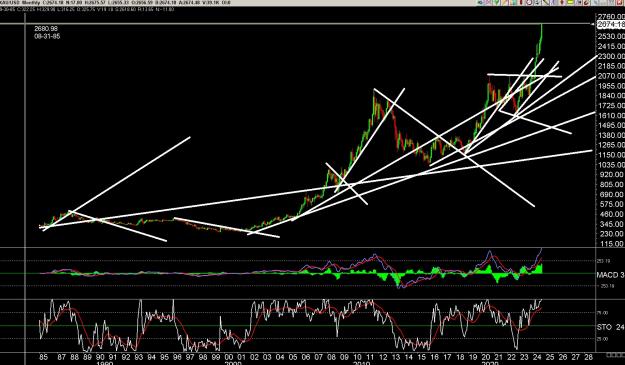Screen dimensions: 625x365
Task: Click the stochastic 75.00 level label
Action: (602, 313)
